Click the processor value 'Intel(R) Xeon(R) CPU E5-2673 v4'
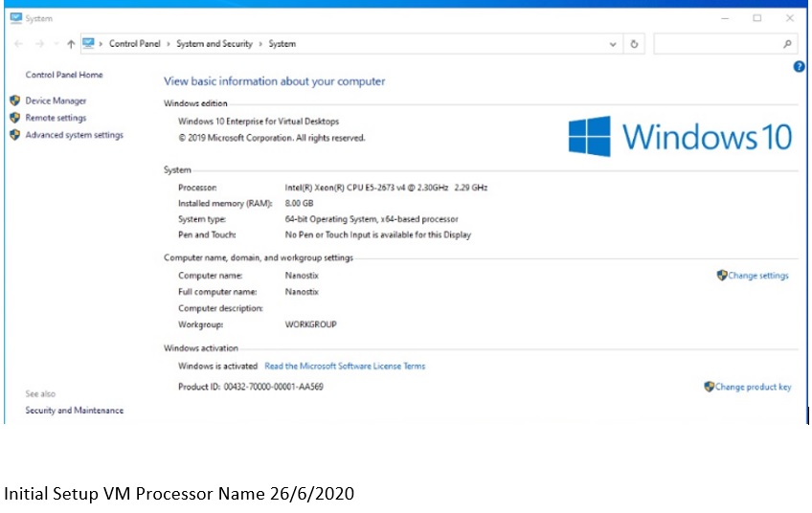This screenshot has height=513, width=812. tap(345, 188)
